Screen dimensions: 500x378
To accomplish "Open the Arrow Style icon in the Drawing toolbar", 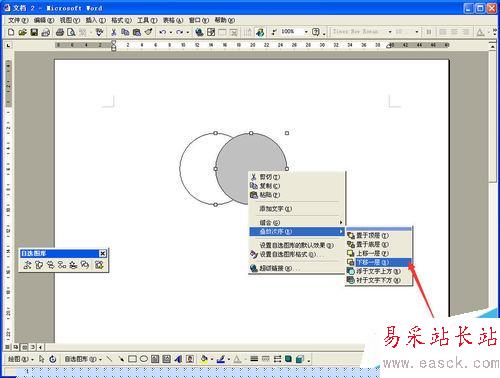I will (277, 359).
